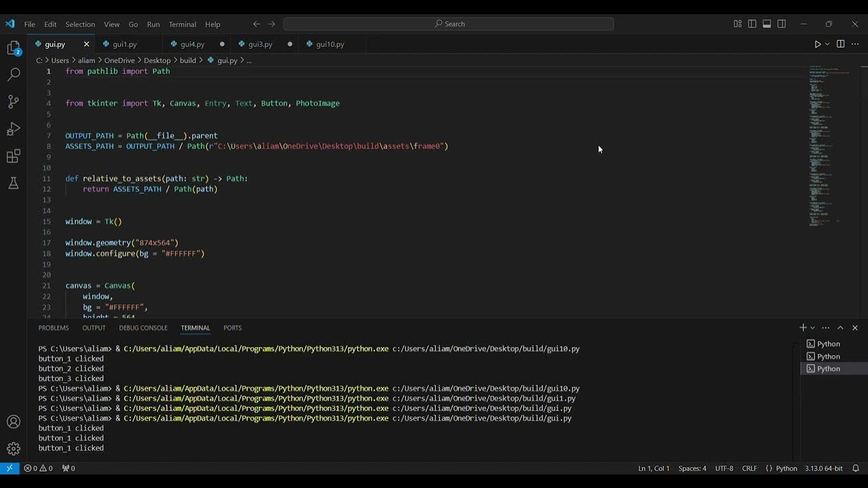Go back with the left arrow
868x488 pixels.
click(256, 24)
